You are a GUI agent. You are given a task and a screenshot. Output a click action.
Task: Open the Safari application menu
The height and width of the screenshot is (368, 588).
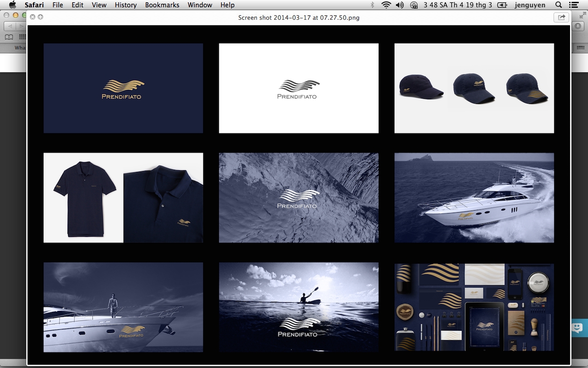coord(34,5)
